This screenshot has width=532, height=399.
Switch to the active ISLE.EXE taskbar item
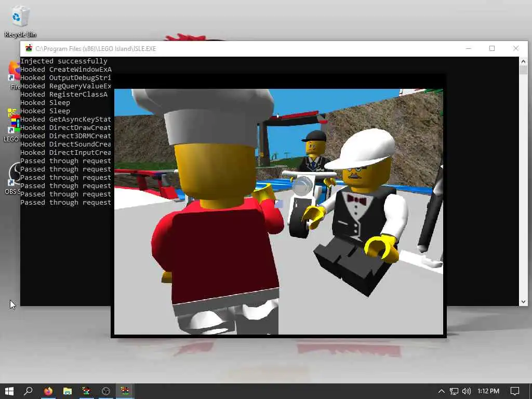pyautogui.click(x=125, y=391)
